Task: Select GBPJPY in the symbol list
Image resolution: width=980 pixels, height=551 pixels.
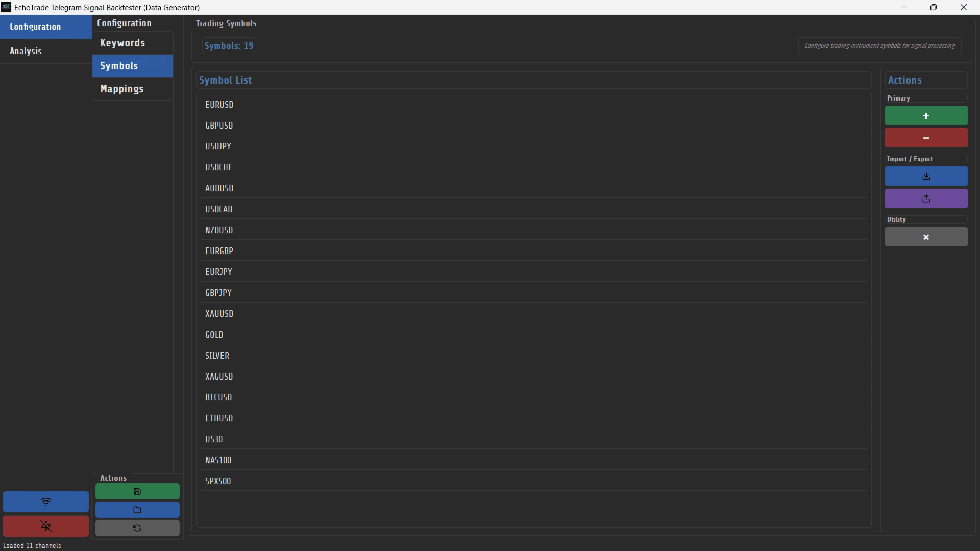Action: [x=534, y=292]
